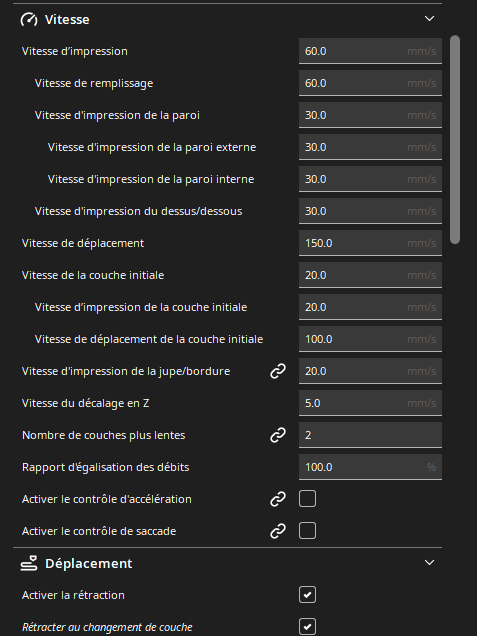Click link icon beside jupe/bordure speed

click(278, 371)
